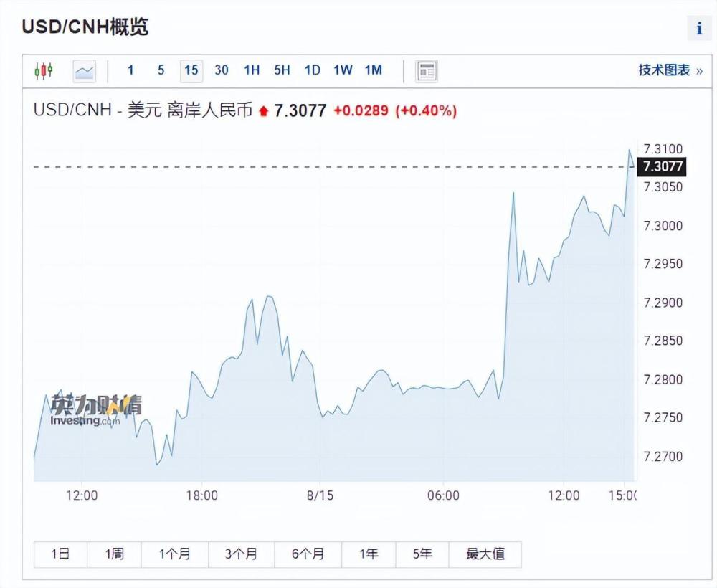This screenshot has width=717, height=588.
Task: Click the red up-arrow price indicator
Action: (x=263, y=111)
